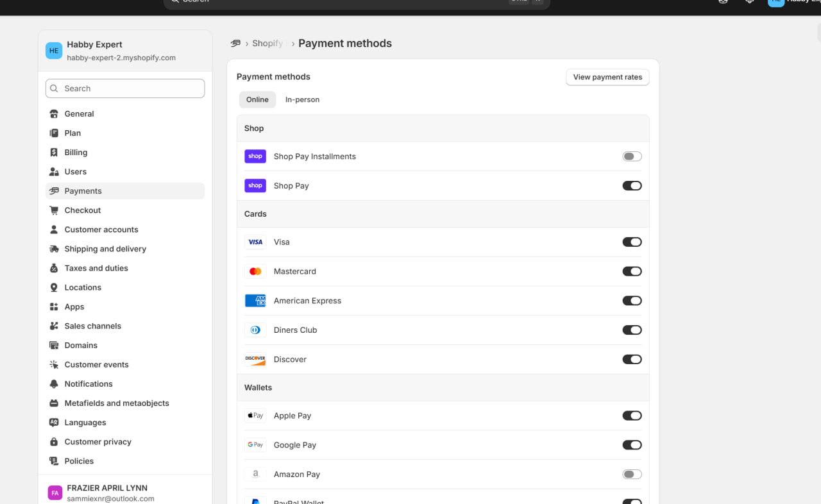Click the Policies icon in sidebar
The width and height of the screenshot is (821, 504).
(x=54, y=461)
